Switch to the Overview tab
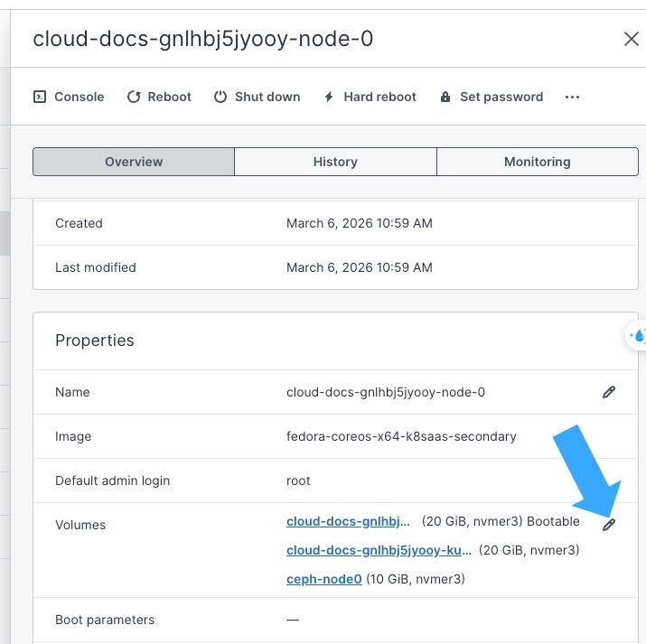Screen dimensions: 646x644 [x=134, y=162]
